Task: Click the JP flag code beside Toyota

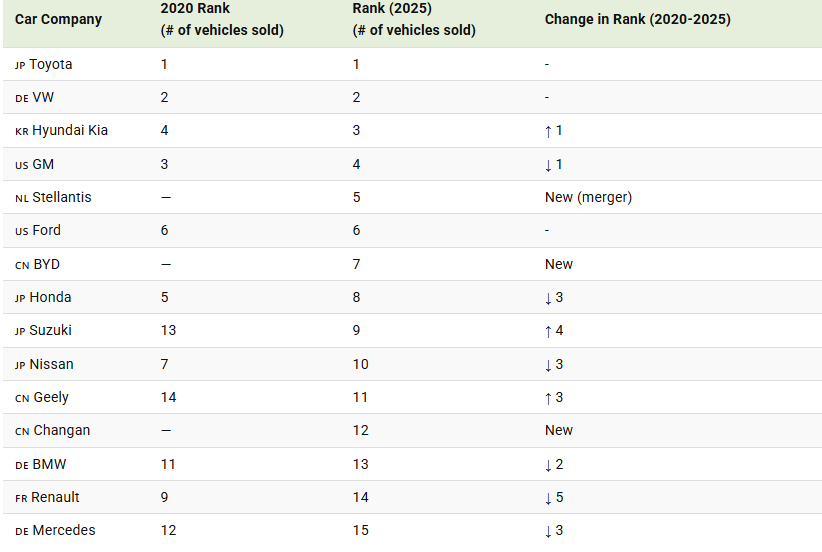Action: tap(20, 66)
